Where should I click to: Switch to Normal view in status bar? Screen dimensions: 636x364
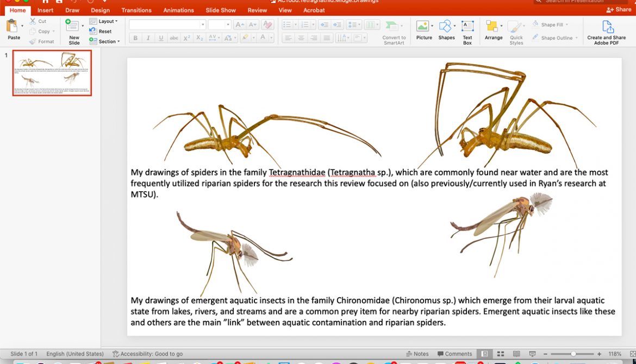(484, 354)
